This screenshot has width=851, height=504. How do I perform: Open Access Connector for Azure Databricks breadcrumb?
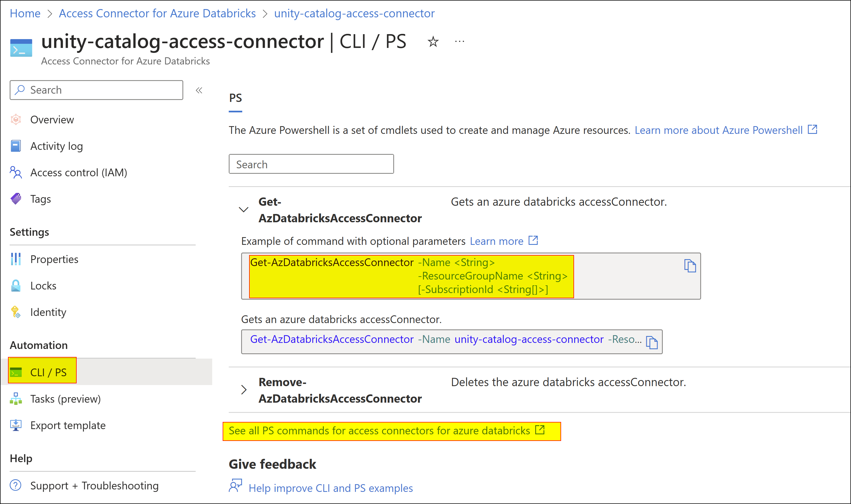157,13
